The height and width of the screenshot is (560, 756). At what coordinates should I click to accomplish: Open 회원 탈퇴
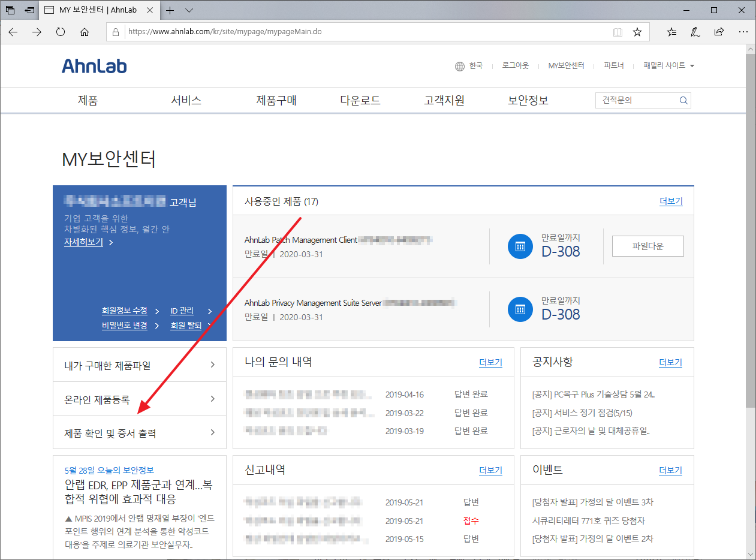pos(186,326)
